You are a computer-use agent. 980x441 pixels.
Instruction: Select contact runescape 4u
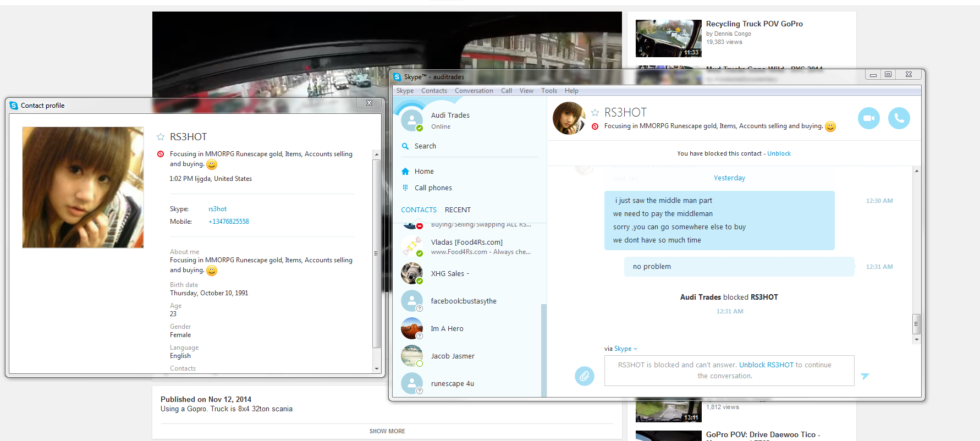pyautogui.click(x=468, y=384)
